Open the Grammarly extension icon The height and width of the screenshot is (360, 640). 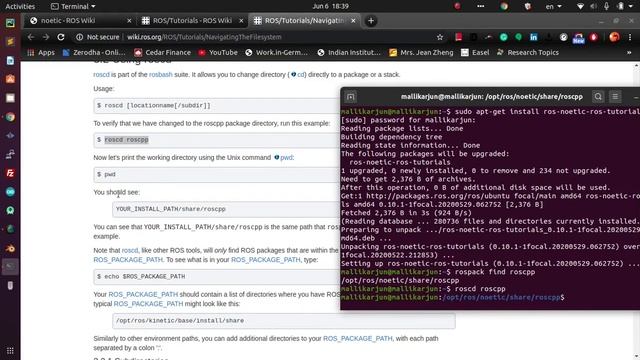pyautogui.click(x=504, y=37)
